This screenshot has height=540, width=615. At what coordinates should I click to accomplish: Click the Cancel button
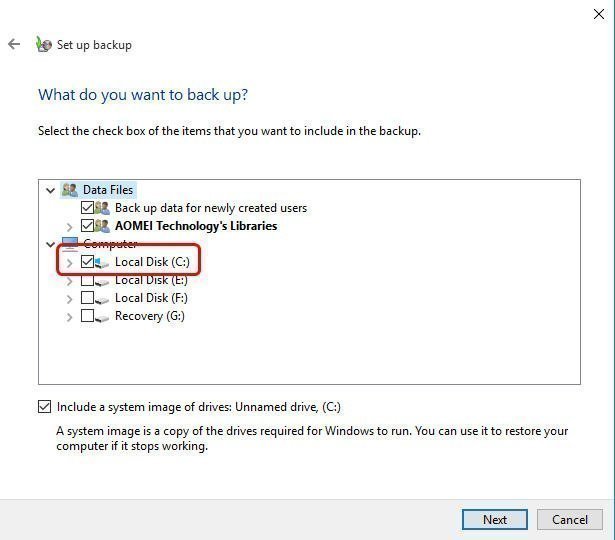tap(569, 519)
